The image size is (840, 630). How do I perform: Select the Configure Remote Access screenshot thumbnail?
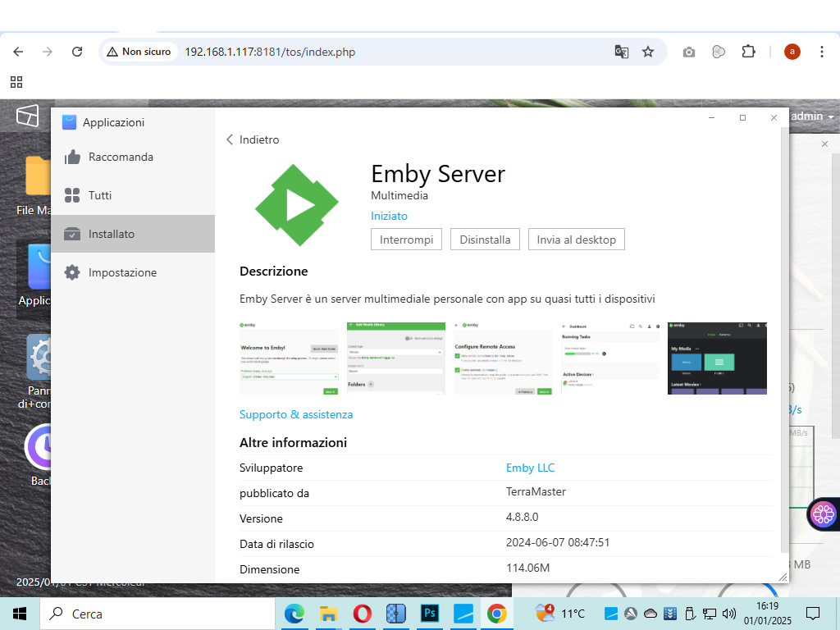(503, 358)
